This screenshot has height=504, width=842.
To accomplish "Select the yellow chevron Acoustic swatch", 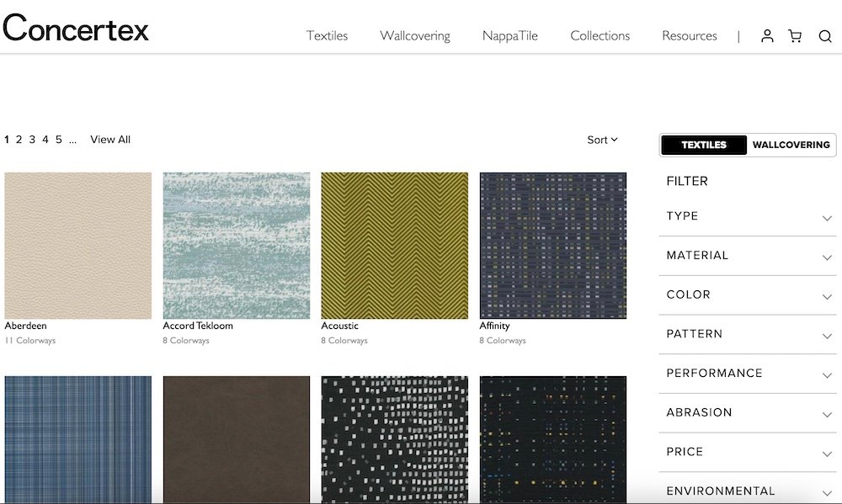I will [395, 246].
